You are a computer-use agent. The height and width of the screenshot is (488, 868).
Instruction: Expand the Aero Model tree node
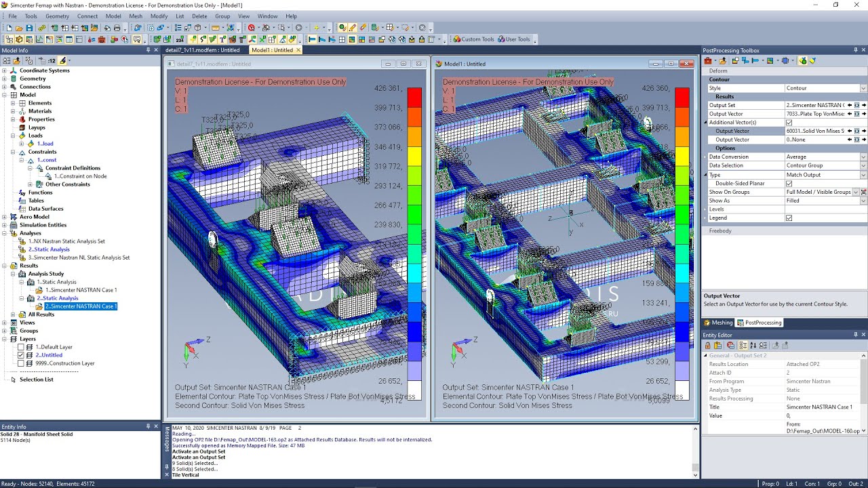point(5,217)
